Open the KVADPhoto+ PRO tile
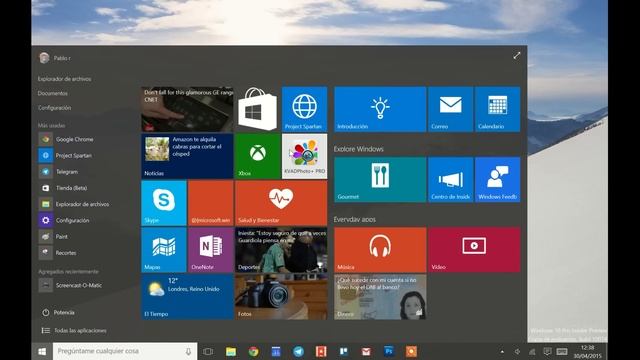 point(304,156)
